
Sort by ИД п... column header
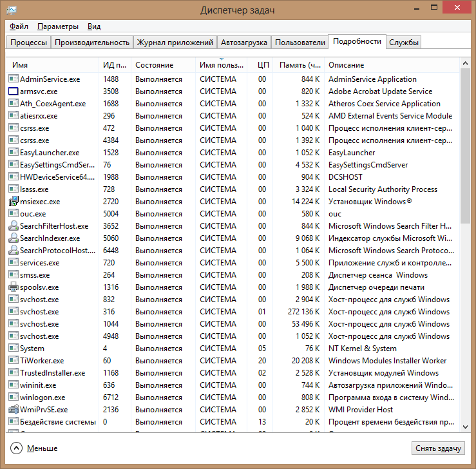point(115,65)
